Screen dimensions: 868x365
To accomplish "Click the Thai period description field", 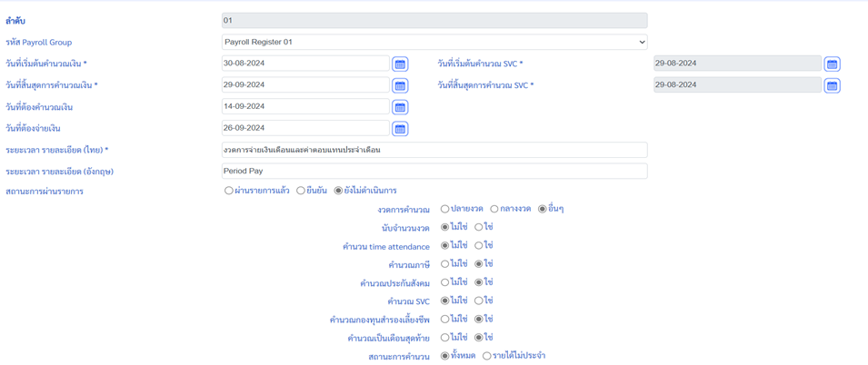I will 434,150.
